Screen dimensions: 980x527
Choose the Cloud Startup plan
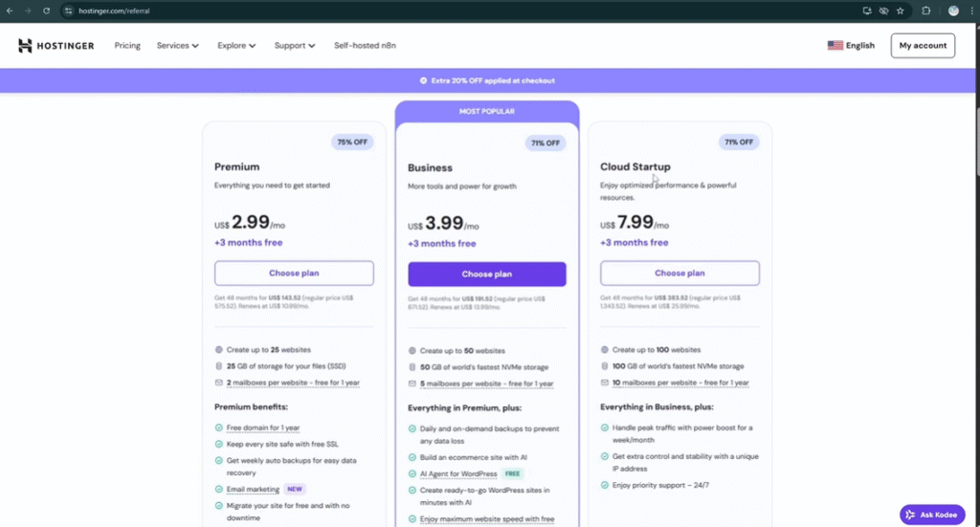pos(679,274)
